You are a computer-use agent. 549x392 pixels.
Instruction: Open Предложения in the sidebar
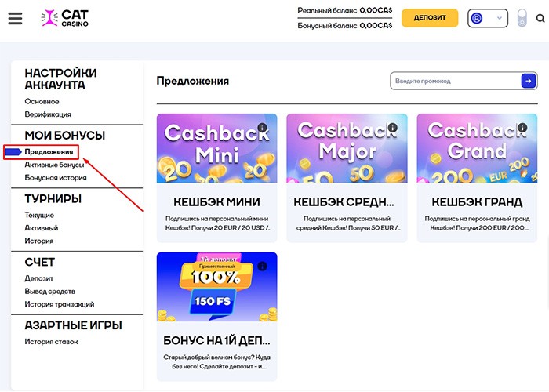tap(49, 151)
